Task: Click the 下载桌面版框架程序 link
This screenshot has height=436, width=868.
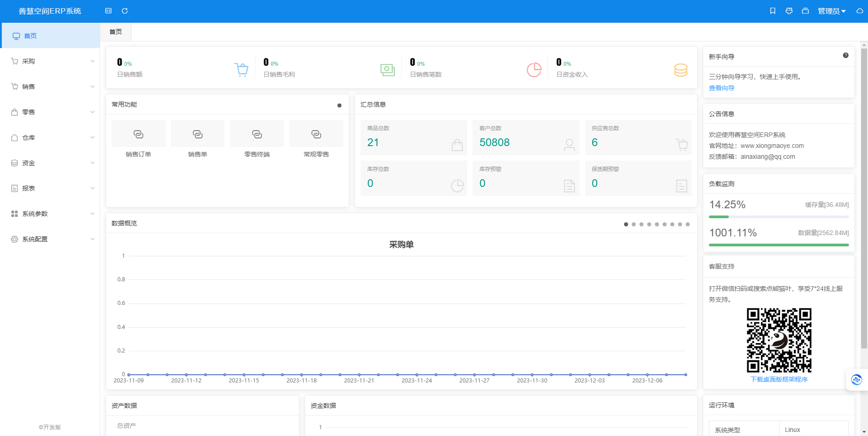Action: (779, 379)
